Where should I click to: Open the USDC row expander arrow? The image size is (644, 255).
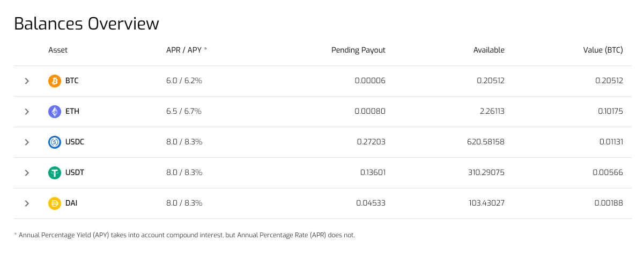click(27, 142)
